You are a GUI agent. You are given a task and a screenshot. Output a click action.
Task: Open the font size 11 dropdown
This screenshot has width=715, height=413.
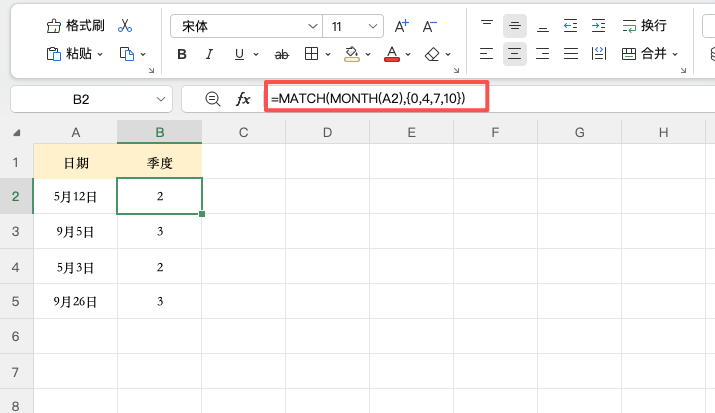pyautogui.click(x=373, y=26)
